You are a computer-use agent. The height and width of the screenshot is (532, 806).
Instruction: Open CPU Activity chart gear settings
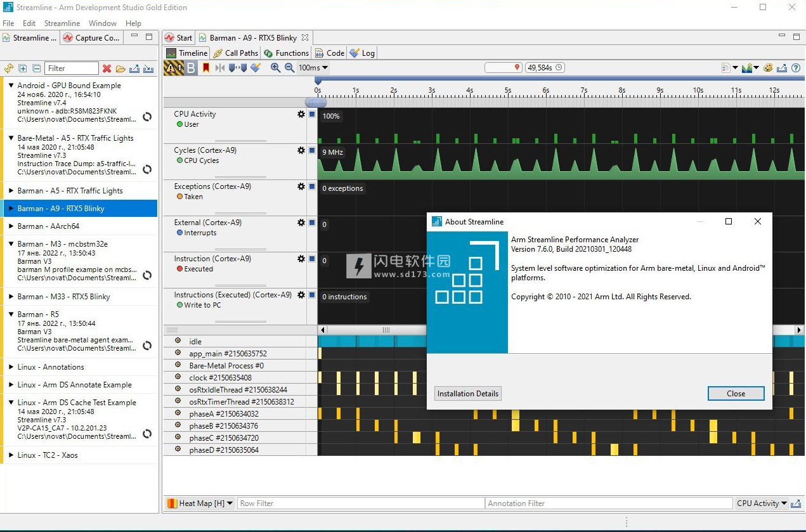pos(301,114)
